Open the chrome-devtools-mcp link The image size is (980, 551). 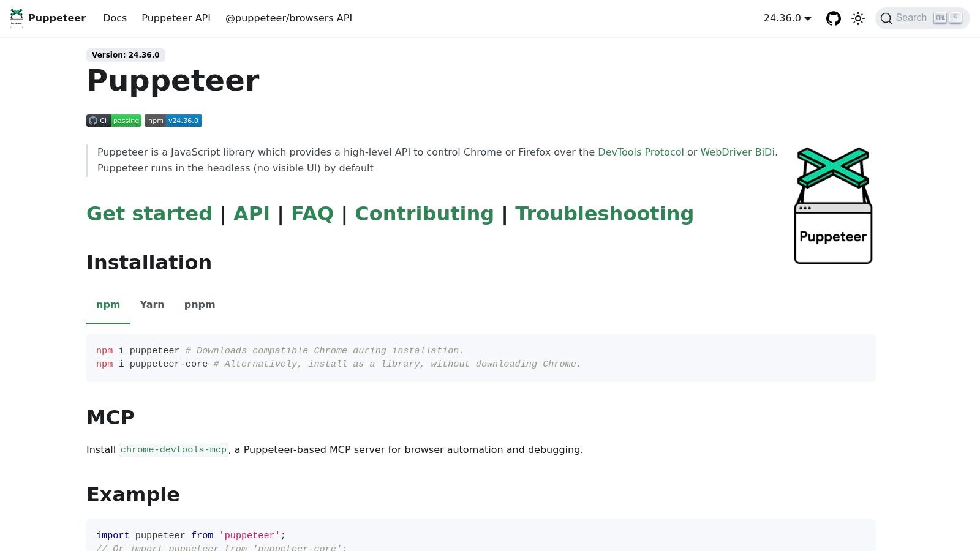(x=174, y=450)
